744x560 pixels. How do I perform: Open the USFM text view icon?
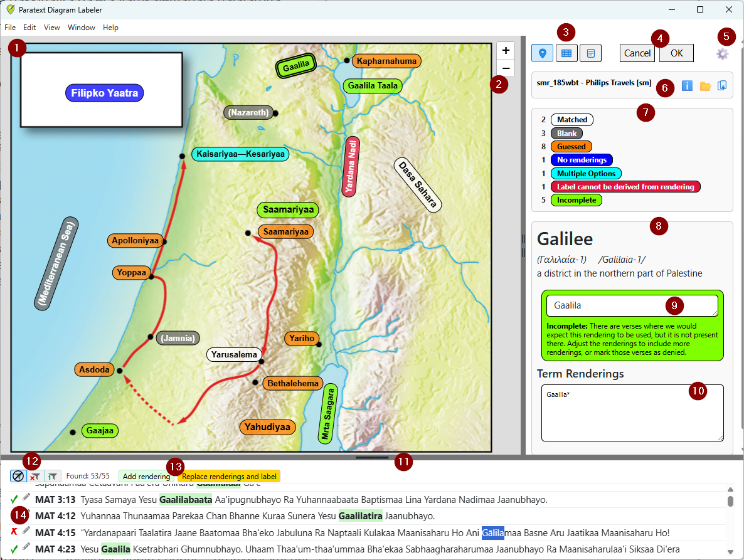pos(590,53)
